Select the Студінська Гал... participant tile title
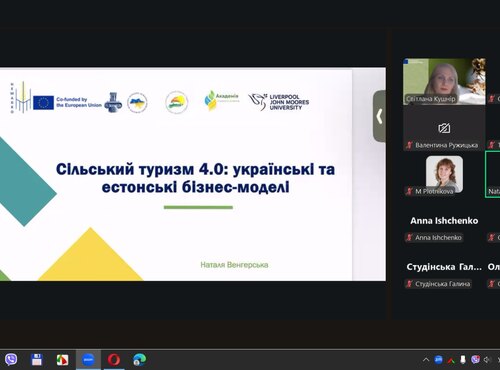 (x=444, y=267)
